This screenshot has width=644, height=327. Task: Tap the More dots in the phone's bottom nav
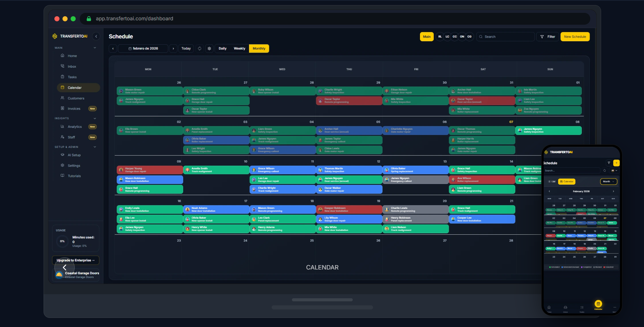pos(615,308)
